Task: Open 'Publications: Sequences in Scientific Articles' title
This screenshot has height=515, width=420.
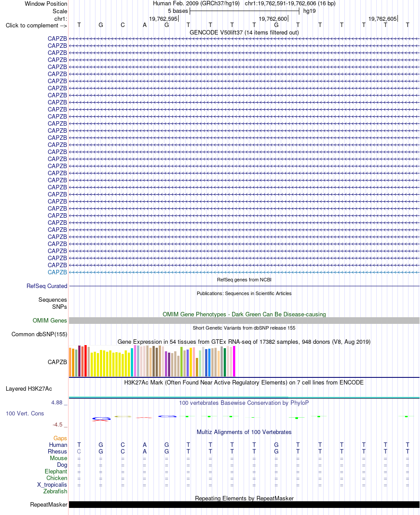Action: point(244,293)
